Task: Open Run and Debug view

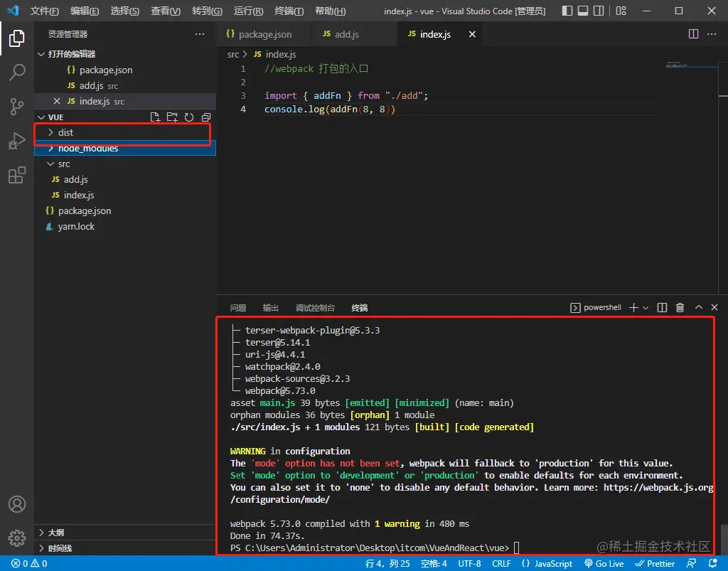Action: (17, 141)
